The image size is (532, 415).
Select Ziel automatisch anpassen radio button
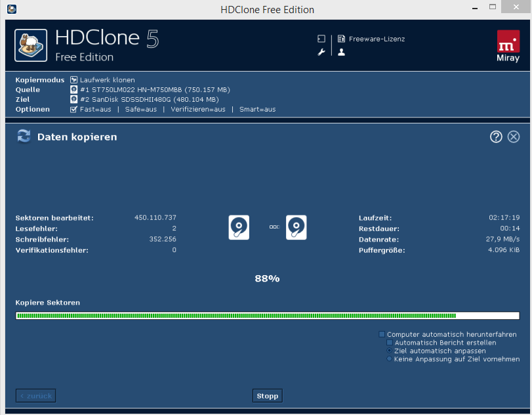[x=390, y=351]
